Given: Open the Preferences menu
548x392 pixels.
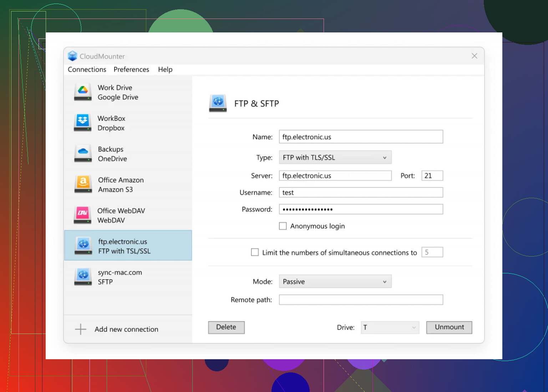Looking at the screenshot, I should (131, 69).
